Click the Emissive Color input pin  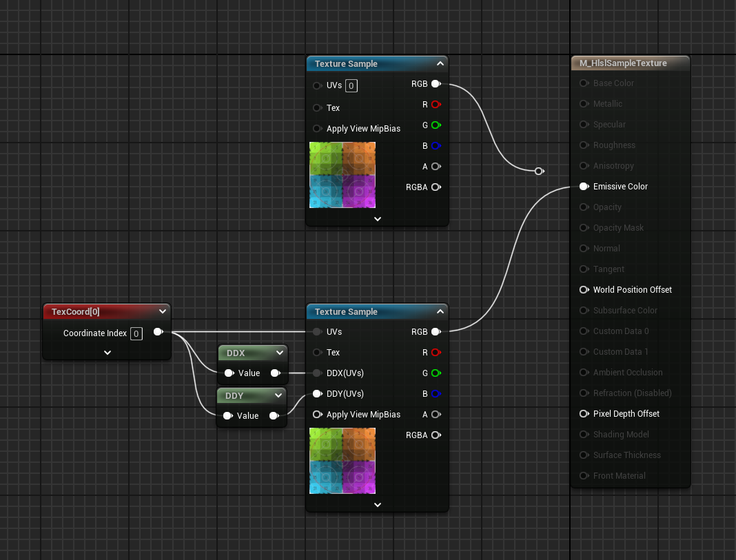(584, 187)
